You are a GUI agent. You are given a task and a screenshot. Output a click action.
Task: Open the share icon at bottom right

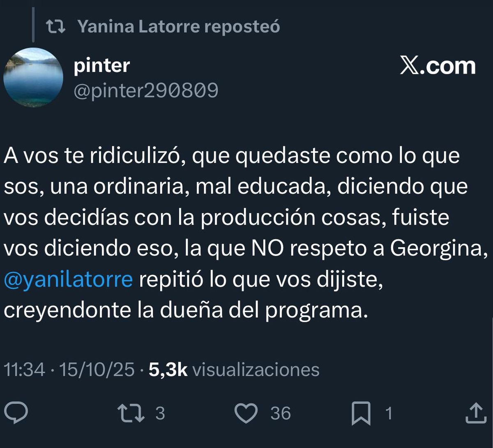point(476,413)
